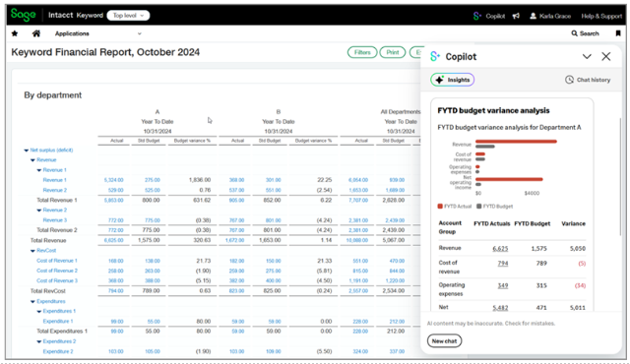Click the Print button

coord(393,52)
